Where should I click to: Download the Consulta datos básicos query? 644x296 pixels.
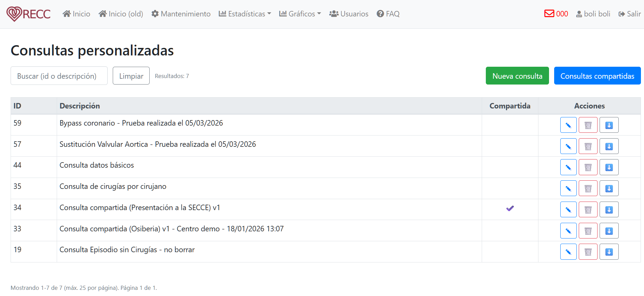pos(609,168)
